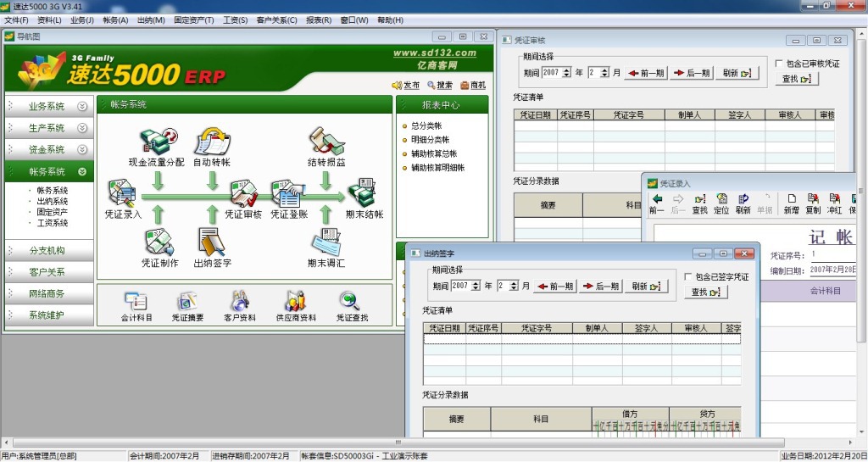The image size is (868, 462).
Task: Open the 客户关系 sidebar section
Action: (48, 271)
